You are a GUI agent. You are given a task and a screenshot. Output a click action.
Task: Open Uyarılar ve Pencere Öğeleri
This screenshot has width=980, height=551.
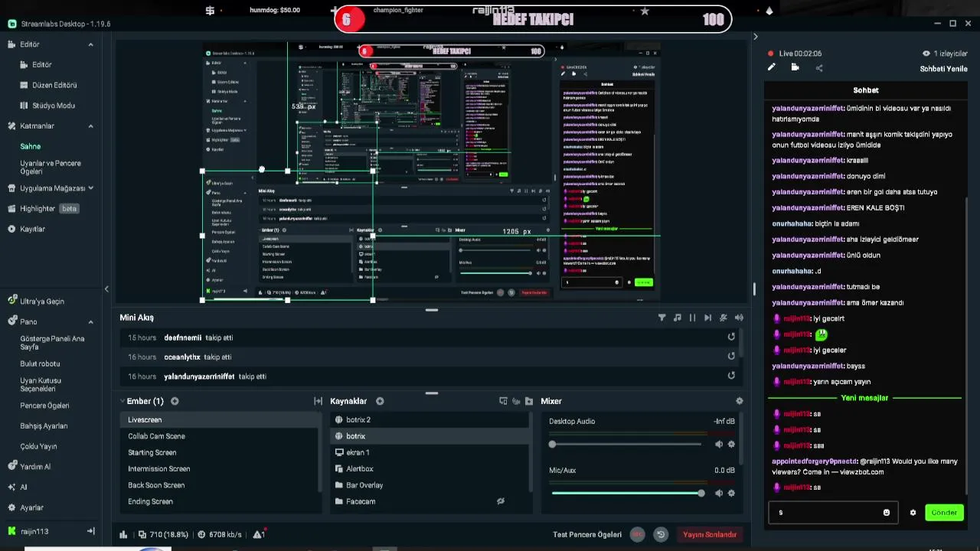[51, 167]
